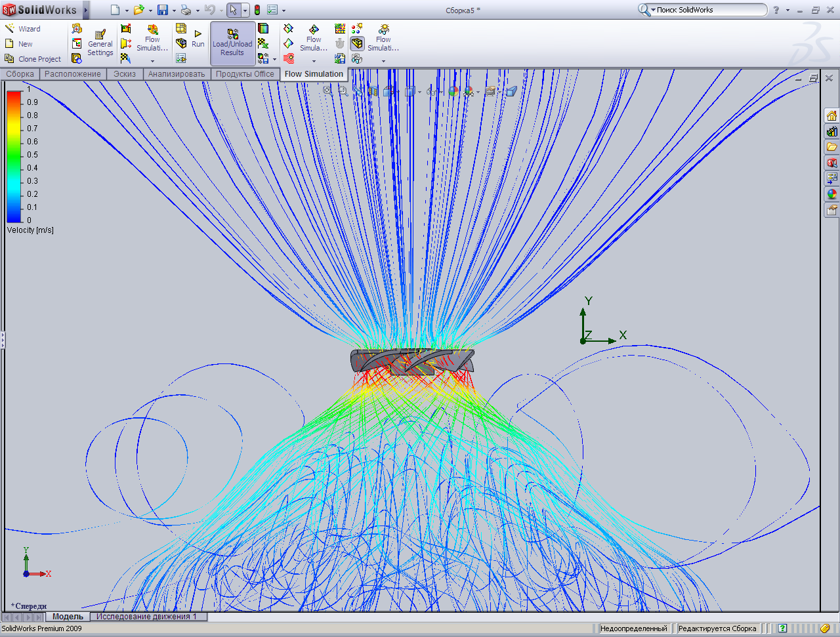The image size is (840, 637).
Task: Expand the New document dropdown arrow
Action: 127,10
